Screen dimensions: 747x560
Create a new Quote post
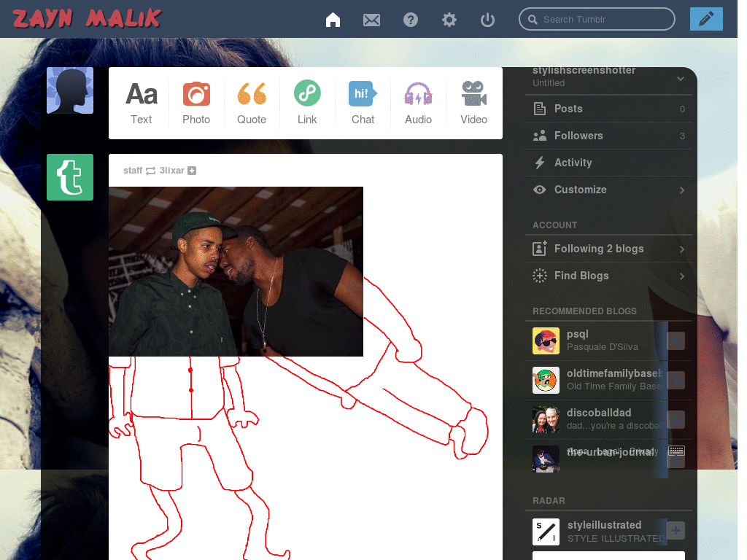pos(252,103)
